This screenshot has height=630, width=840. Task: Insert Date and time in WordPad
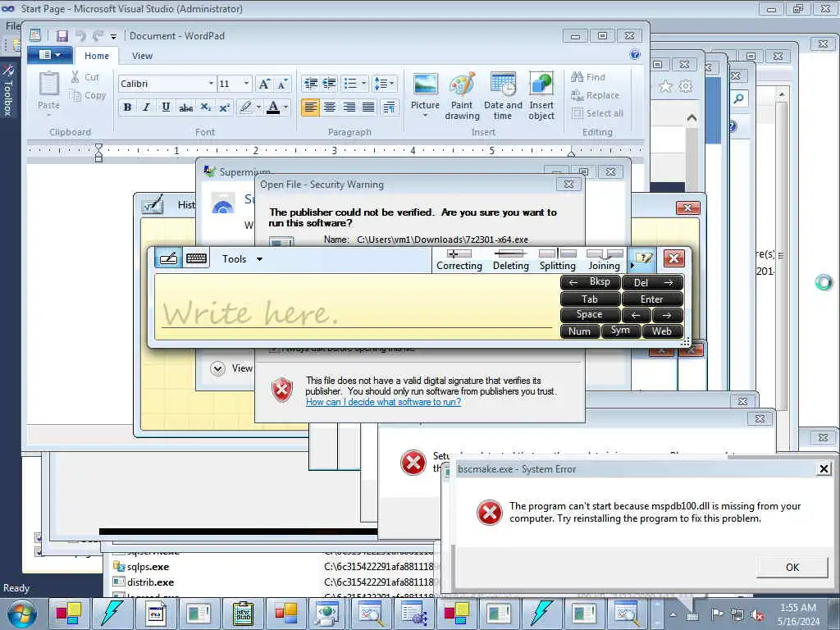(x=503, y=95)
